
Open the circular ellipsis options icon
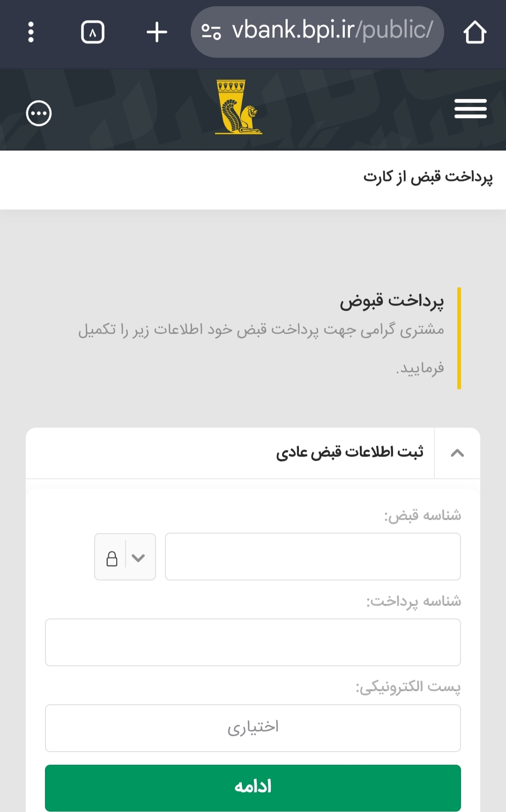[x=38, y=113]
